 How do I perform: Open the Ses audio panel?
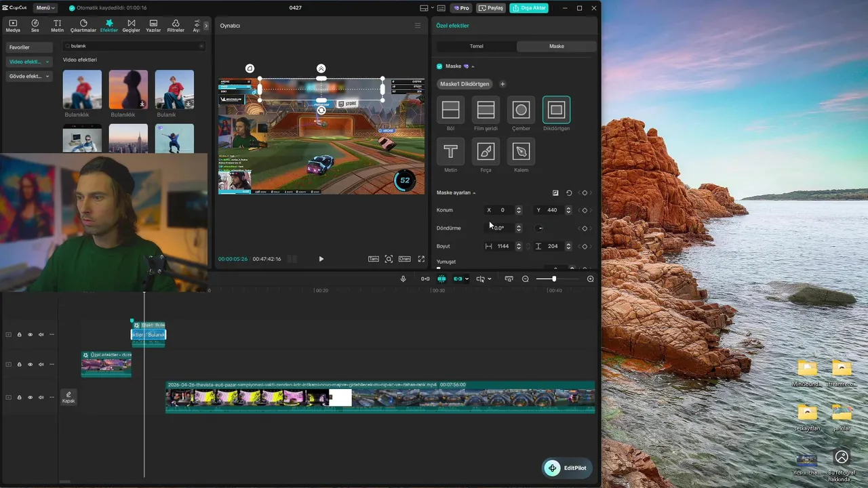click(x=35, y=26)
